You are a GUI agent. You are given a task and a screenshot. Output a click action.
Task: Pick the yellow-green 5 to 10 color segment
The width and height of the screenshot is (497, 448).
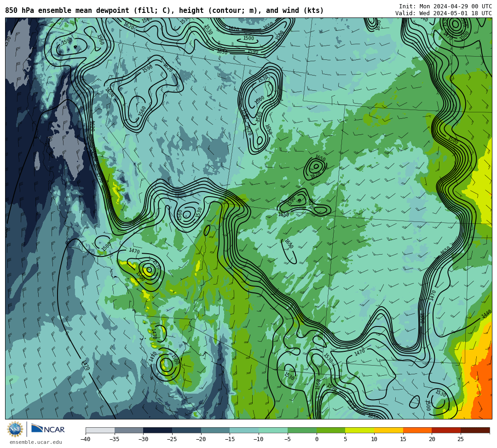tap(360, 430)
